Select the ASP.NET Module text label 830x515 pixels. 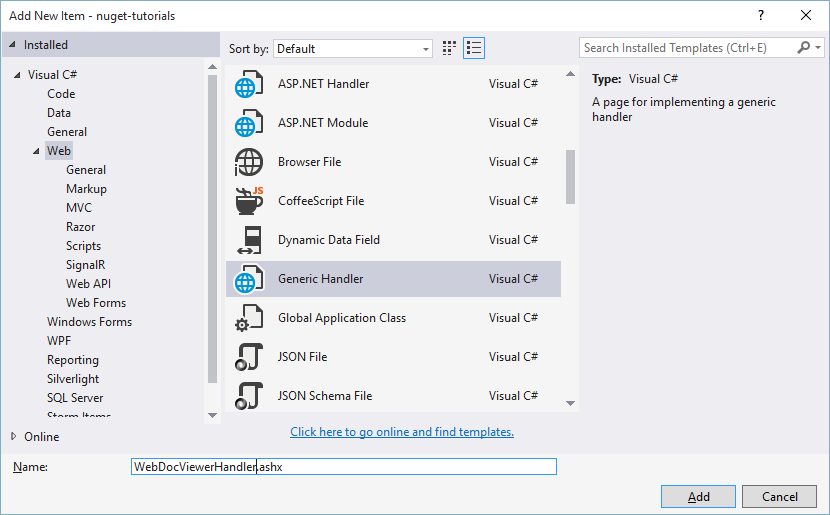323,123
